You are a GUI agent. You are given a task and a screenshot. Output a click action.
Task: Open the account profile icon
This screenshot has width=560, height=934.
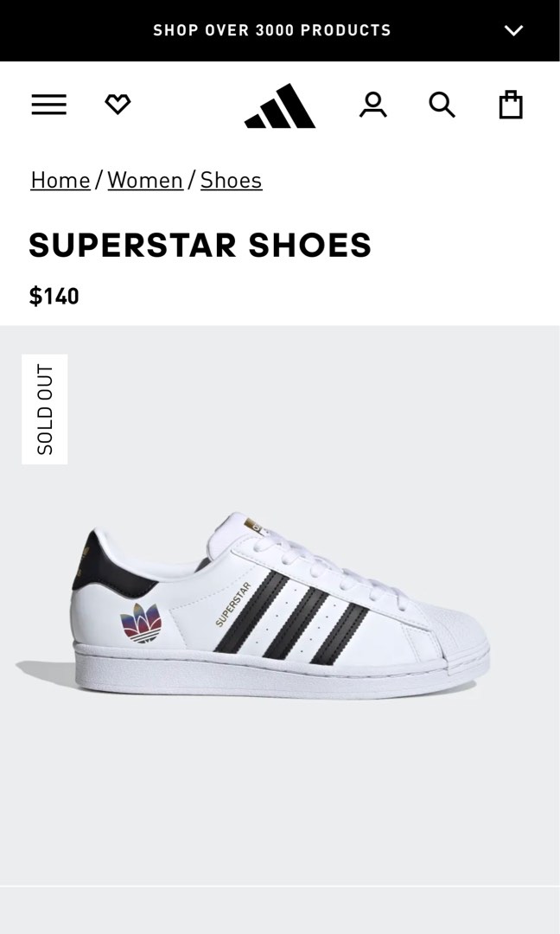click(373, 105)
